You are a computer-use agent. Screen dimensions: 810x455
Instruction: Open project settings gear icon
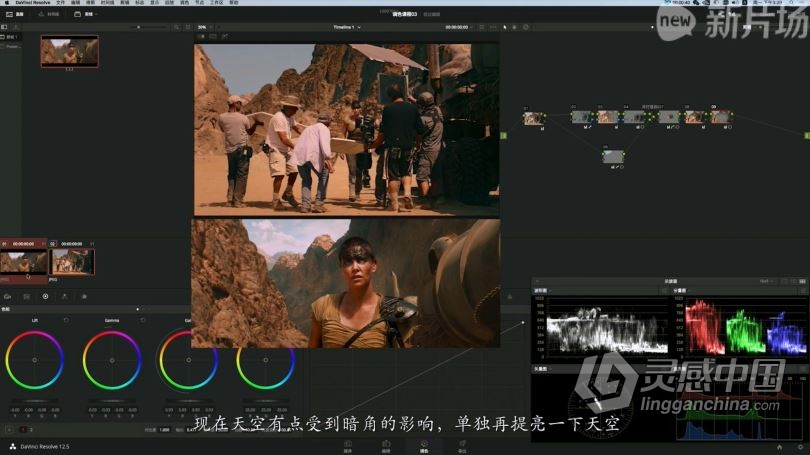coord(800,447)
